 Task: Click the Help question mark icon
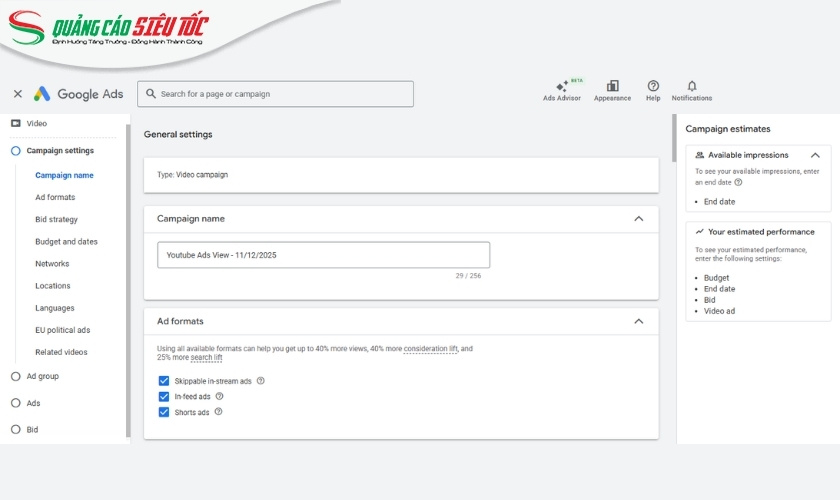tap(653, 87)
